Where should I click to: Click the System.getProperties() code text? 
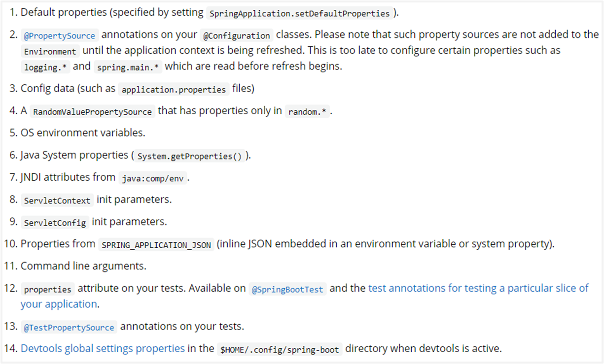190,157
